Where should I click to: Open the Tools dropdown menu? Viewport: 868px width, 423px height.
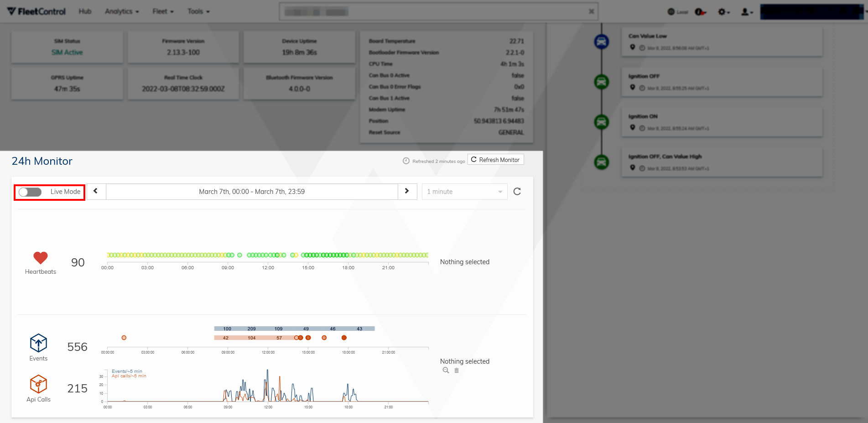[x=198, y=11]
